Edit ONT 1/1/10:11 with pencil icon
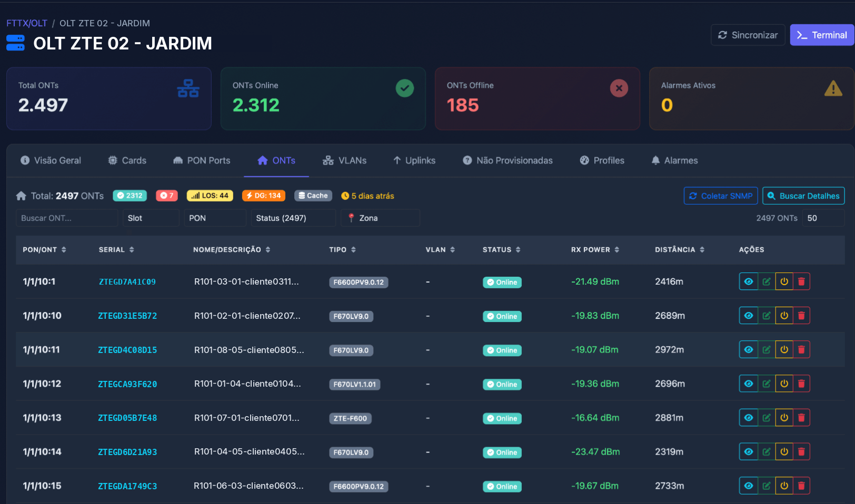Viewport: 855px width, 504px height. (x=766, y=349)
